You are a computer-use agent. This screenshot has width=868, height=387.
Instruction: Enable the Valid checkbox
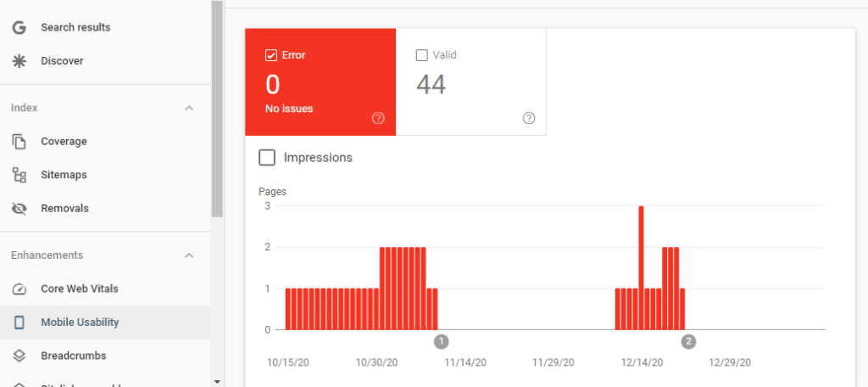[x=422, y=55]
